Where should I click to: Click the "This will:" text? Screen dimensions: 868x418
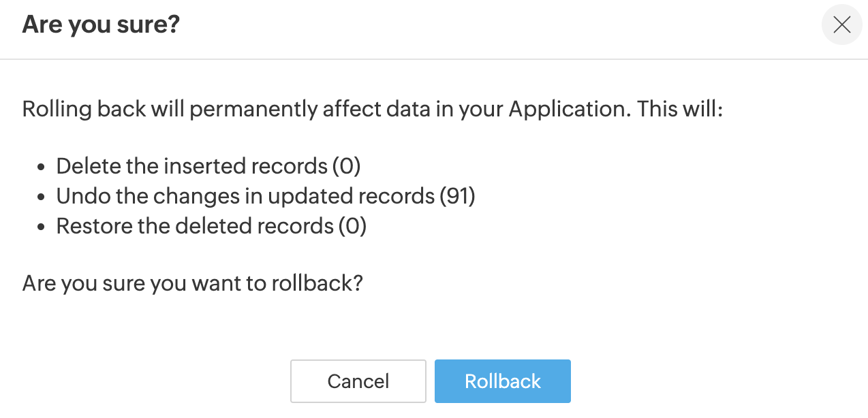point(679,109)
